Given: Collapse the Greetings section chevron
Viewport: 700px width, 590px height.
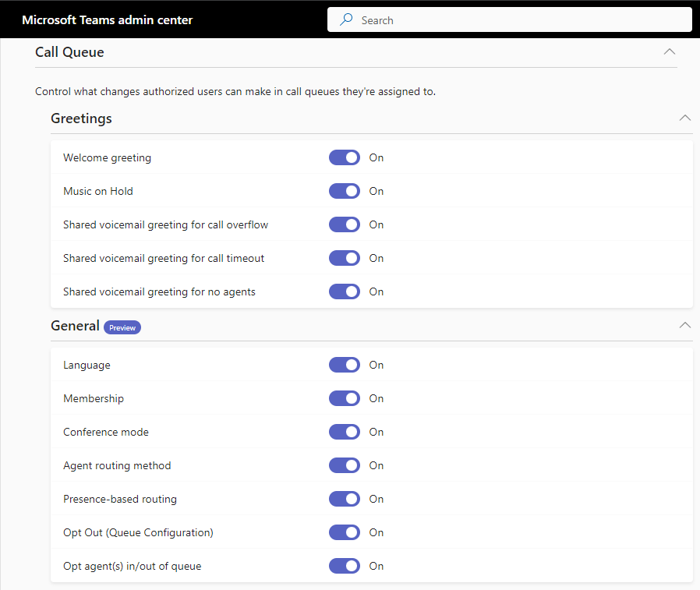Looking at the screenshot, I should pyautogui.click(x=684, y=118).
